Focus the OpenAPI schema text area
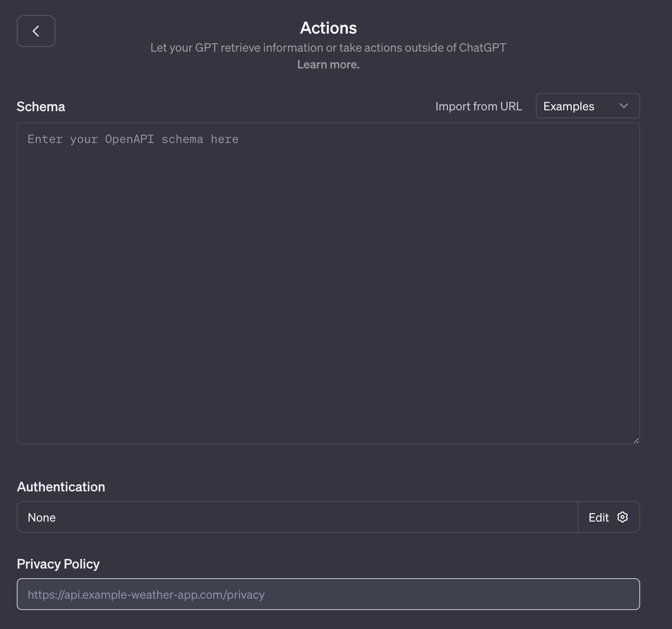Viewport: 672px width, 629px height. [328, 283]
